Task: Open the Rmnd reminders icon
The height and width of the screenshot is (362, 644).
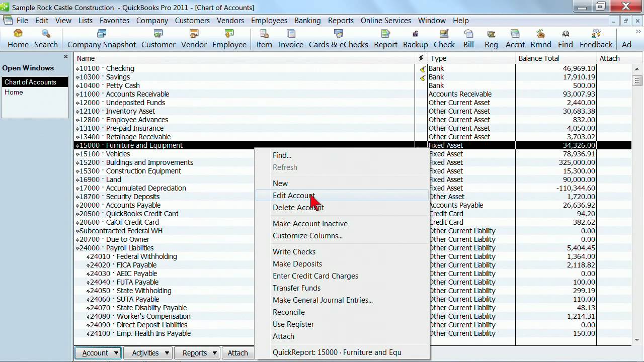Action: coord(541,39)
